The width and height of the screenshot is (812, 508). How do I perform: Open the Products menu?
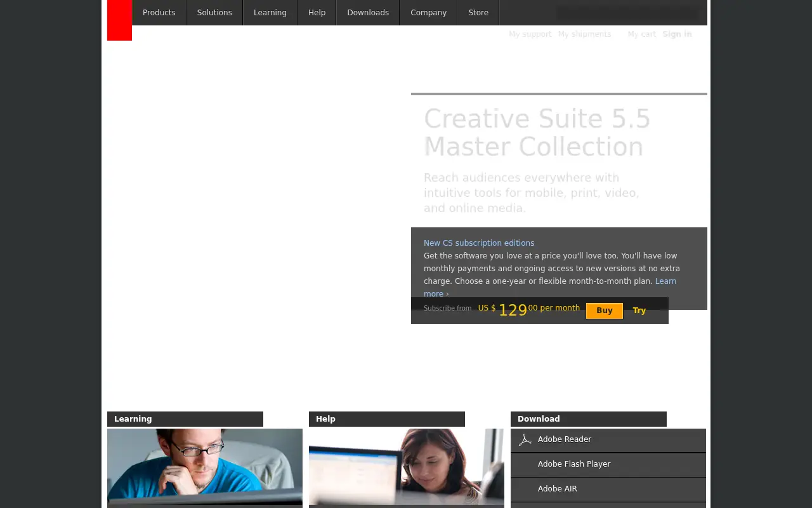[x=159, y=13]
